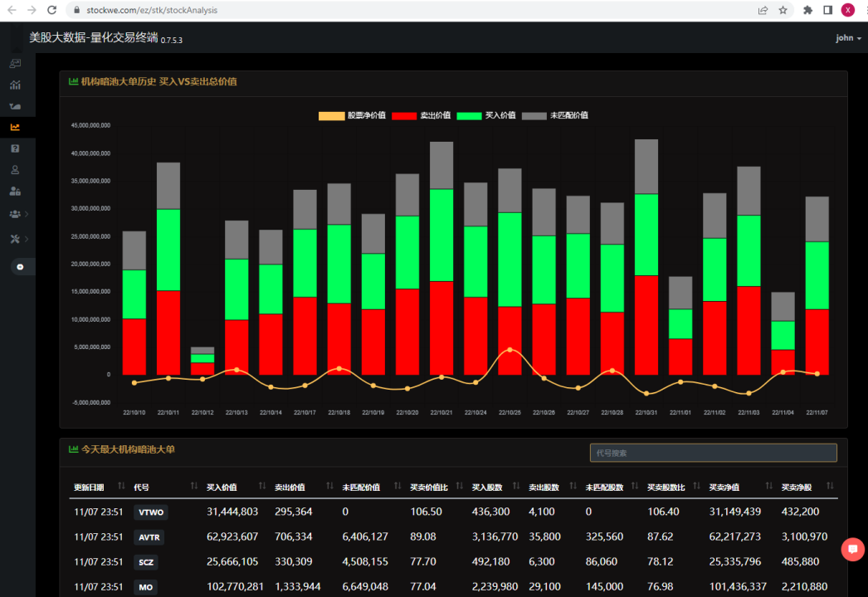The width and height of the screenshot is (868, 597).
Task: Open the Chrome profile avatar
Action: tap(847, 10)
